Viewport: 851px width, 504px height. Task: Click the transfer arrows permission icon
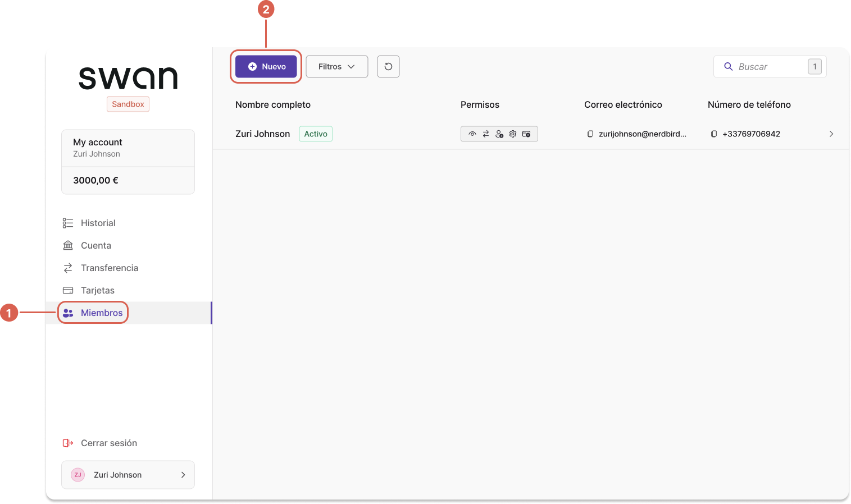pyautogui.click(x=486, y=134)
